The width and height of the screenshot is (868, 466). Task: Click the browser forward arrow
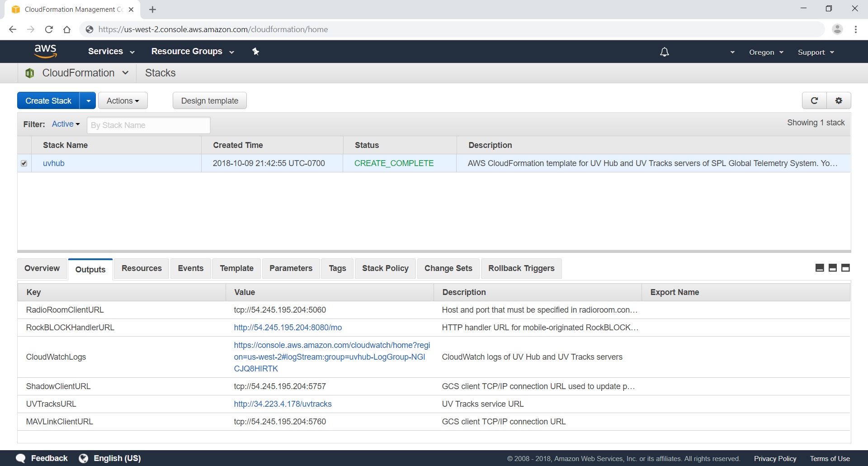pyautogui.click(x=31, y=29)
